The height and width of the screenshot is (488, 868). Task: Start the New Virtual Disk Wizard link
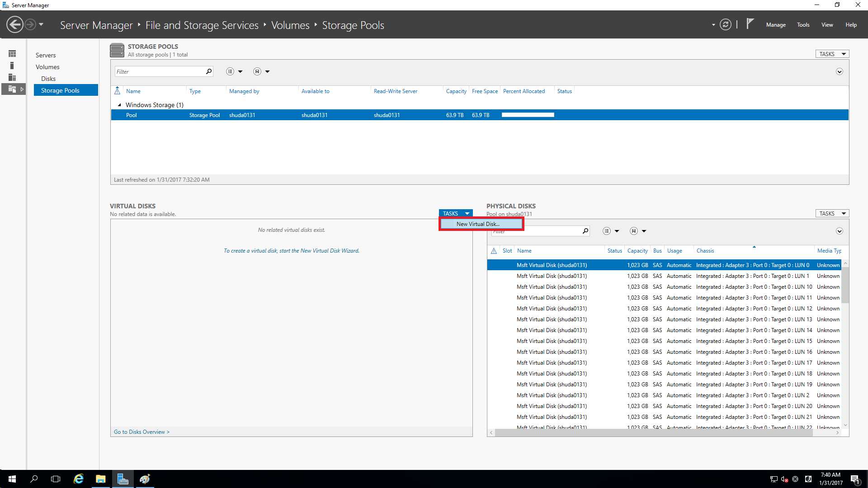click(x=292, y=251)
